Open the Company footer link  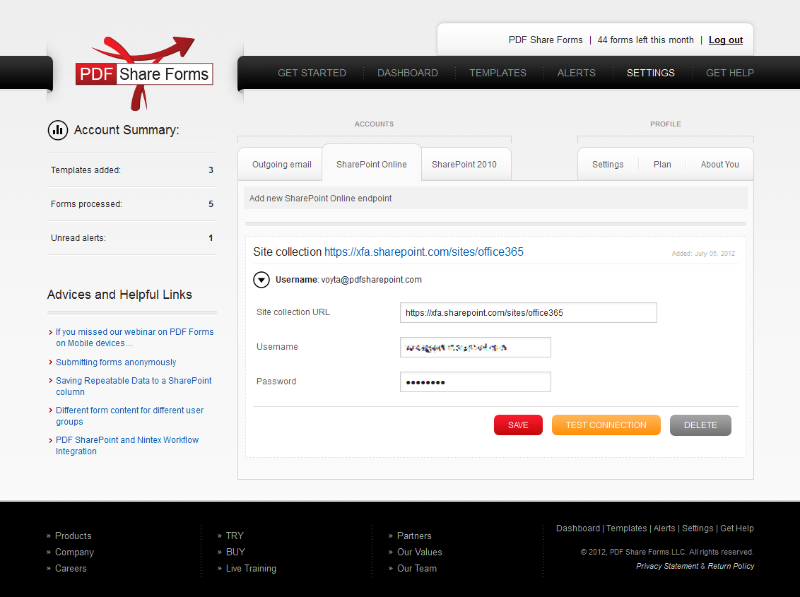pyautogui.click(x=74, y=552)
